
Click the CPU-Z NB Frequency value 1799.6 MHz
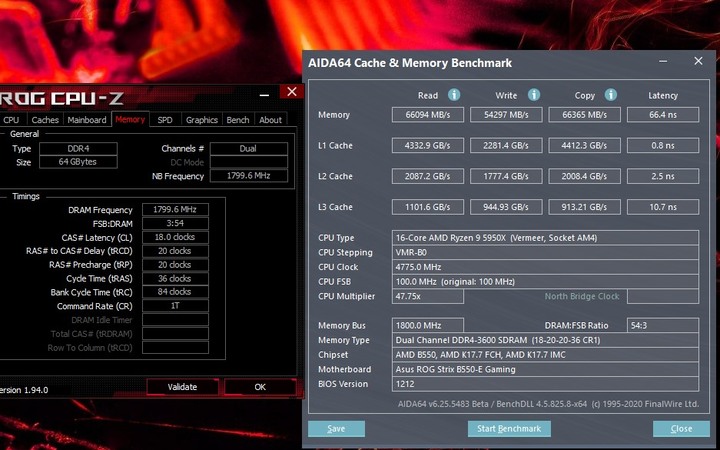[249, 175]
